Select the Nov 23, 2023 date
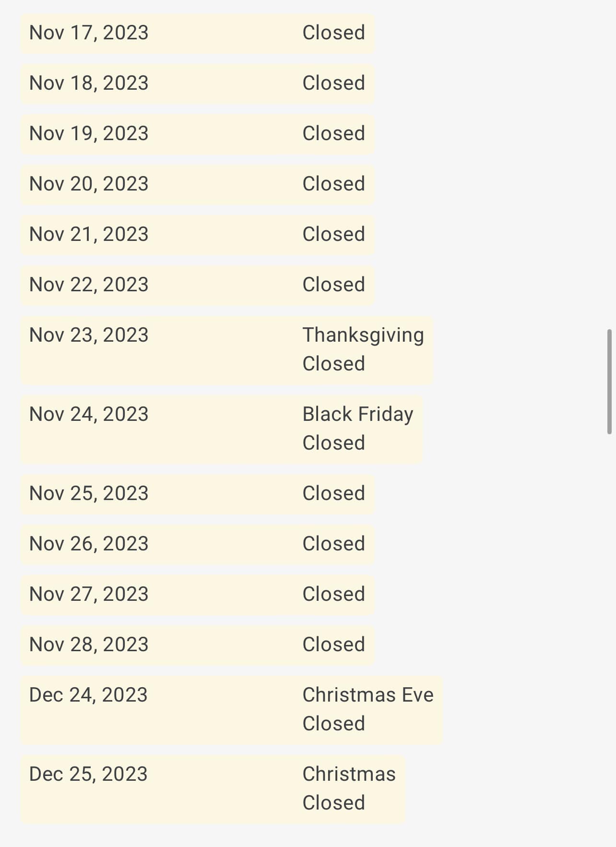Image resolution: width=616 pixels, height=847 pixels. point(89,335)
